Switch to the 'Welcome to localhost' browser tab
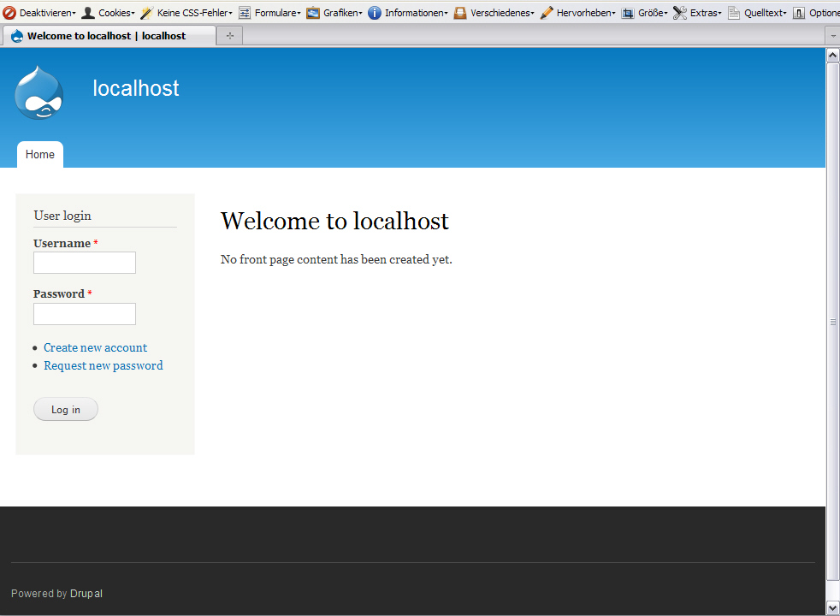This screenshot has width=840, height=616. point(106,36)
